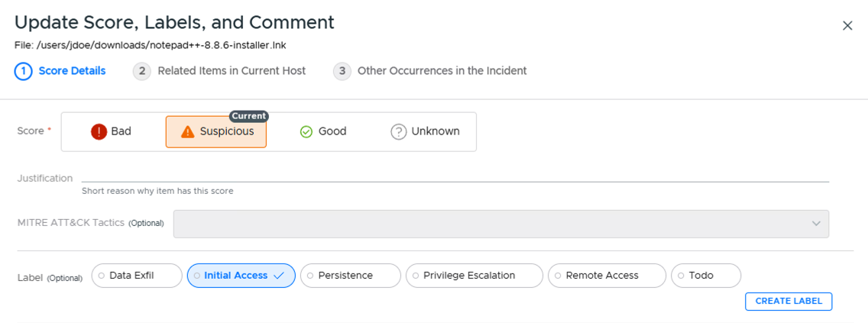
Task: Toggle the Persistence label
Action: pos(351,276)
